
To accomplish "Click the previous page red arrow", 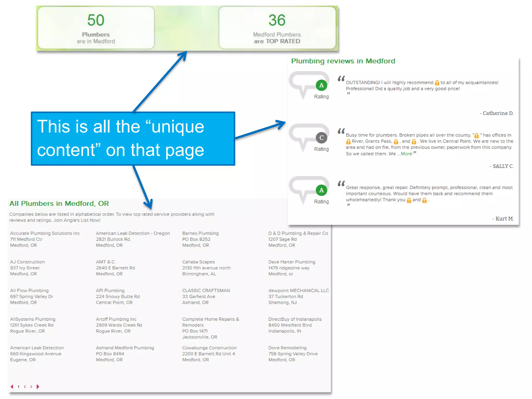I will [12, 387].
